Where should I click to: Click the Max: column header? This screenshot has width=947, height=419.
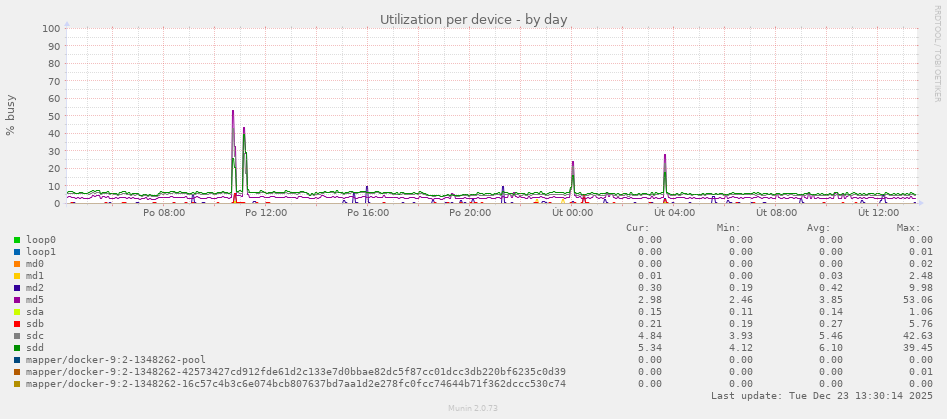tap(908, 228)
